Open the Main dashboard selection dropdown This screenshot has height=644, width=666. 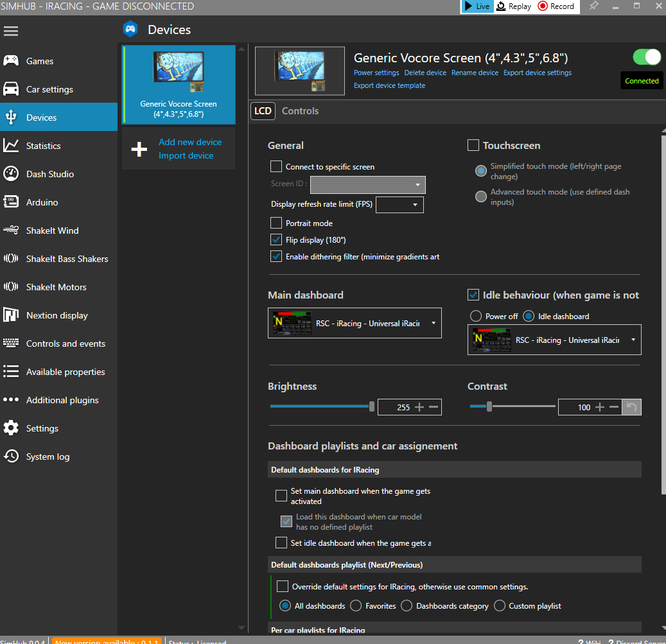pyautogui.click(x=355, y=323)
